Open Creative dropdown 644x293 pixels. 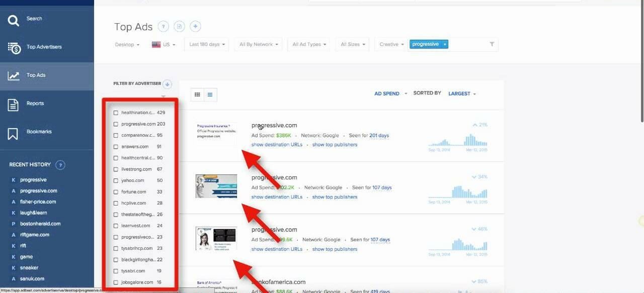click(x=391, y=44)
